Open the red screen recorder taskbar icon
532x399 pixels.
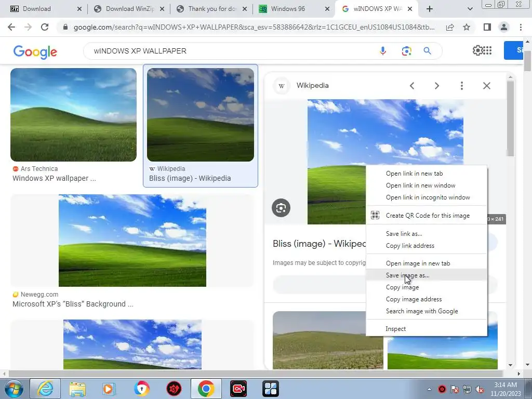click(x=238, y=389)
